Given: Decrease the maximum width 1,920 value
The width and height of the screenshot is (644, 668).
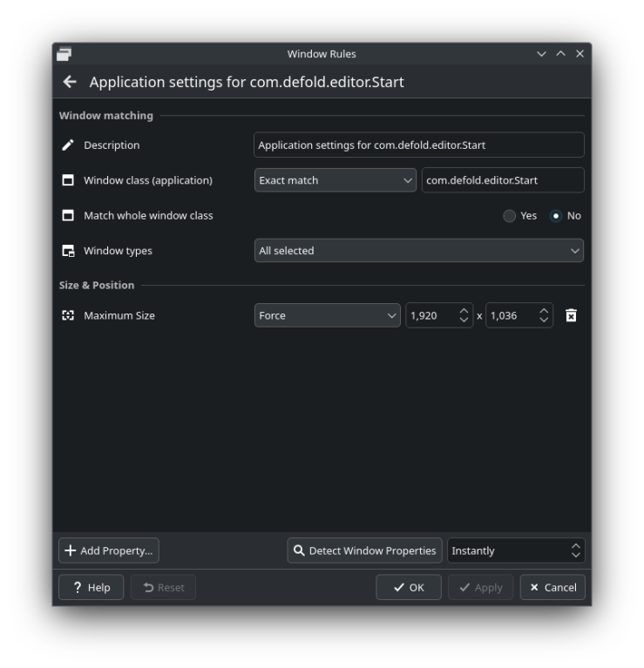Looking at the screenshot, I should (464, 320).
